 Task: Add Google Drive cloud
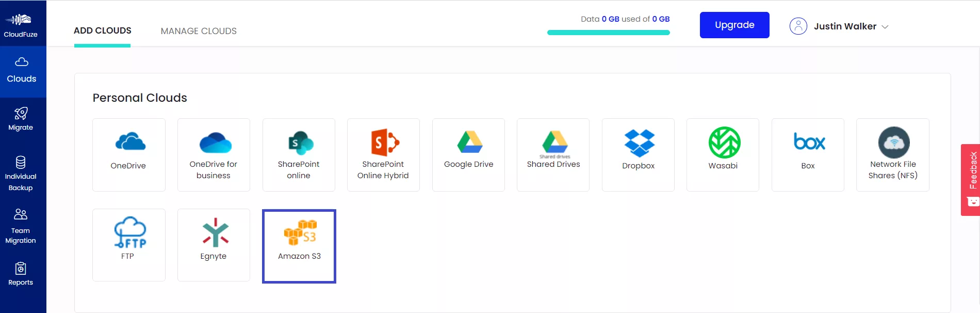(468, 155)
